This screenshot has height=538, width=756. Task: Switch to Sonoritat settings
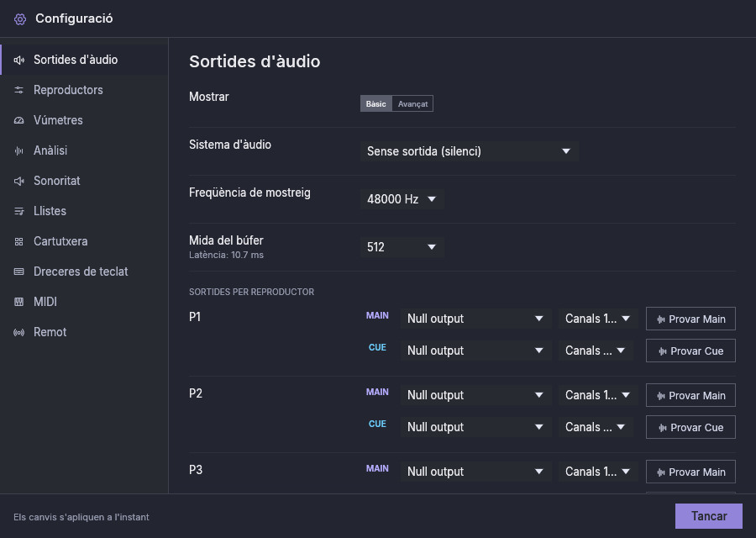[x=84, y=181]
